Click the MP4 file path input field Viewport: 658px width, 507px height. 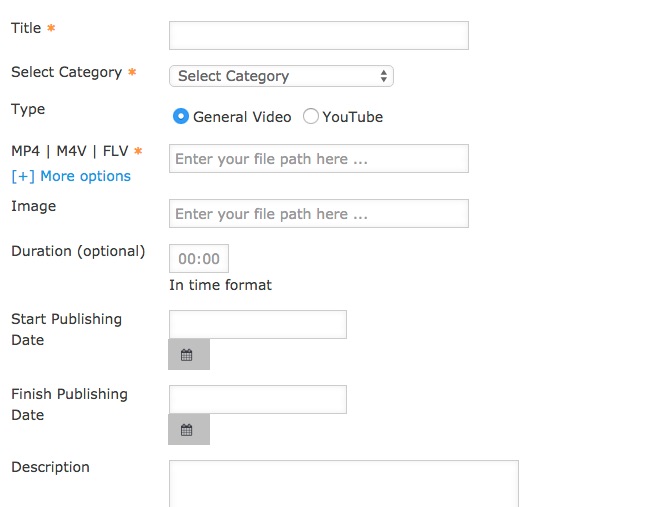pyautogui.click(x=319, y=159)
